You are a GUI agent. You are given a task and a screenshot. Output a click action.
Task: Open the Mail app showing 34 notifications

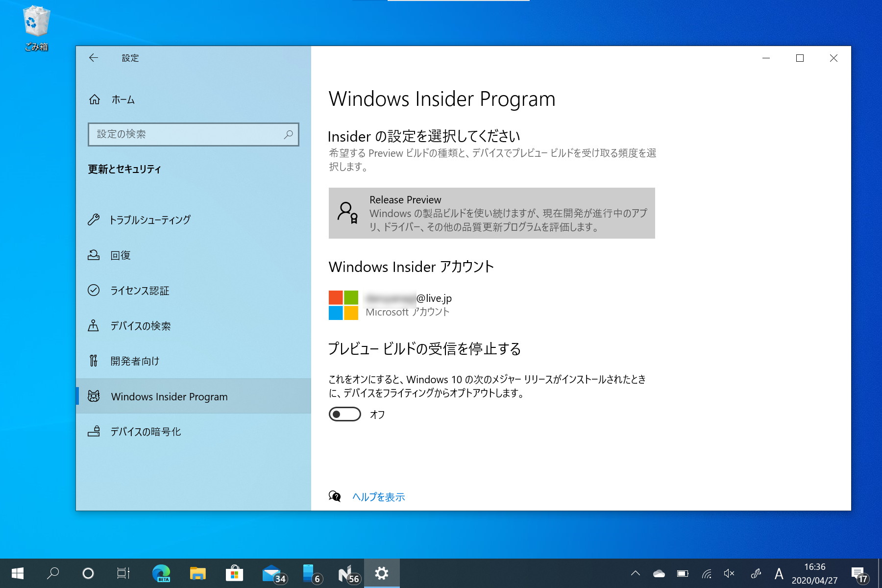[272, 572]
